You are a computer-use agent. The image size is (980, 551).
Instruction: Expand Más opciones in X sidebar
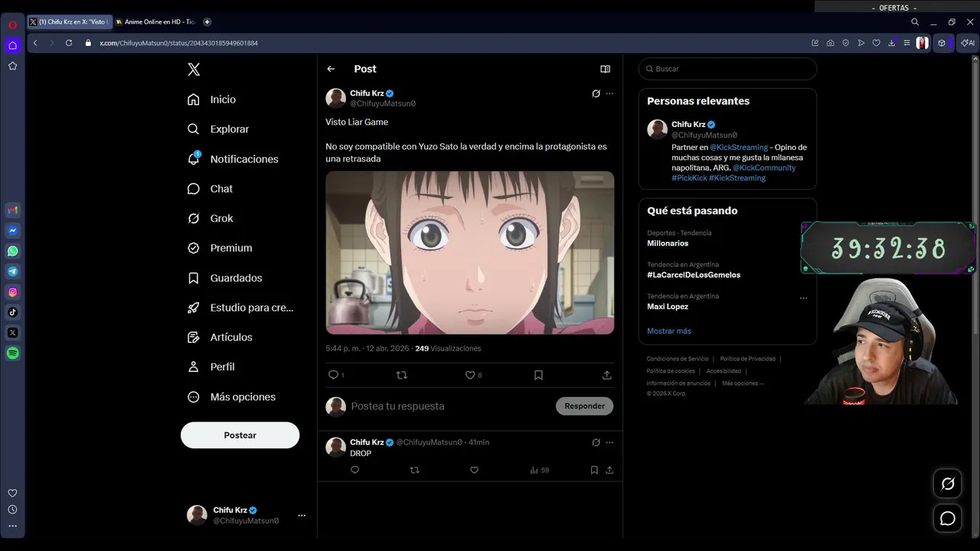(231, 396)
